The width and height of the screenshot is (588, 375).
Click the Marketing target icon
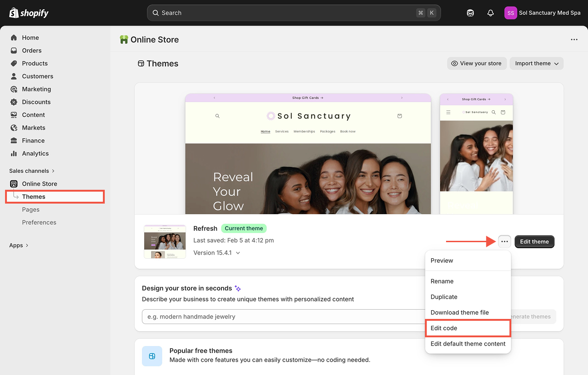point(14,89)
